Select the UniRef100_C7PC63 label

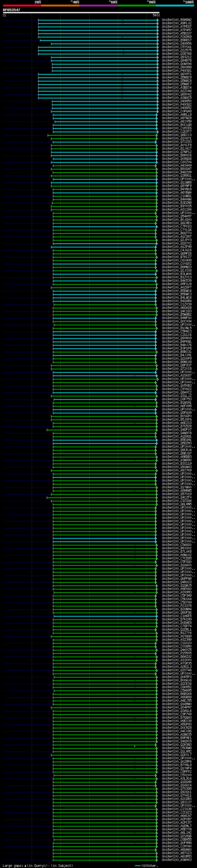pos(176,226)
